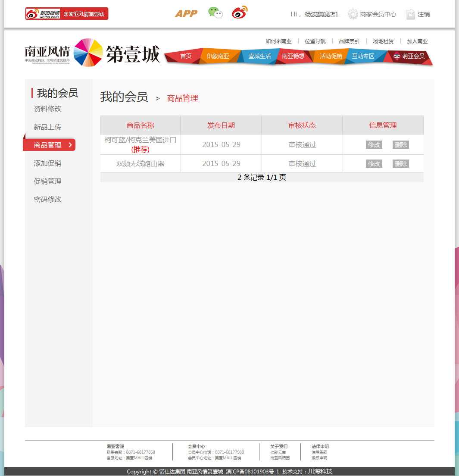Open the WeChat icon in header

coord(215,13)
